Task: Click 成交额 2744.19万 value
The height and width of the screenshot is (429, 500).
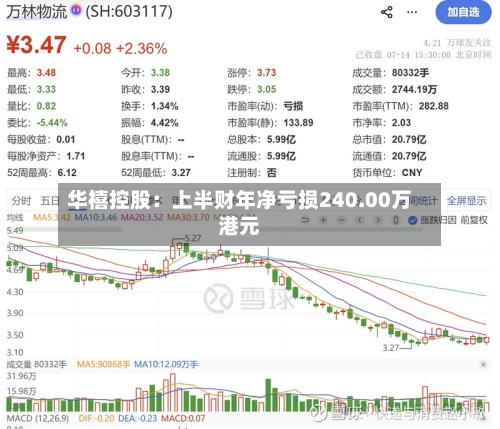Action: pyautogui.click(x=414, y=89)
